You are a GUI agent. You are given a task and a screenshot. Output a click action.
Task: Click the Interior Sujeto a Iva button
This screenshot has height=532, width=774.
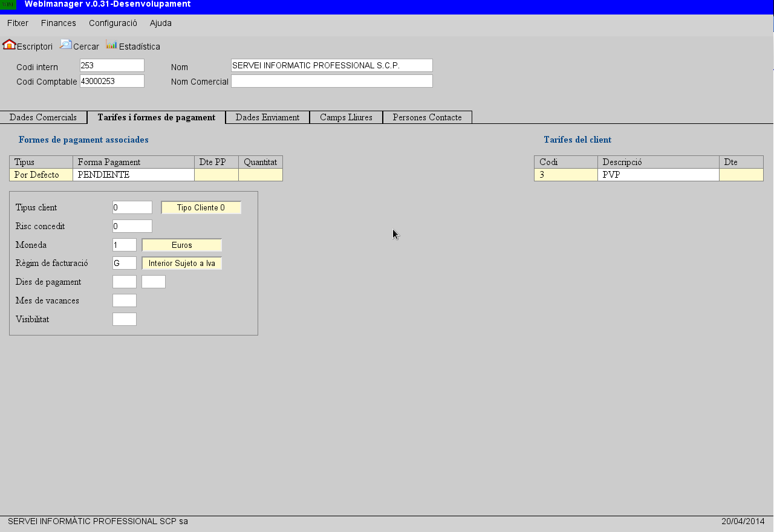point(181,263)
